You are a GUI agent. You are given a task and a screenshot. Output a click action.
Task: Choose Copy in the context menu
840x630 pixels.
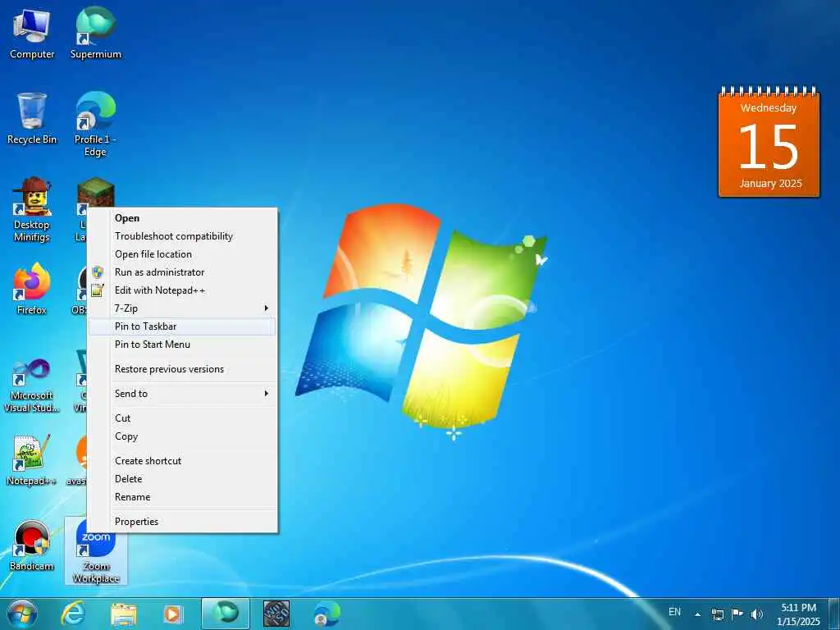pyautogui.click(x=182, y=436)
